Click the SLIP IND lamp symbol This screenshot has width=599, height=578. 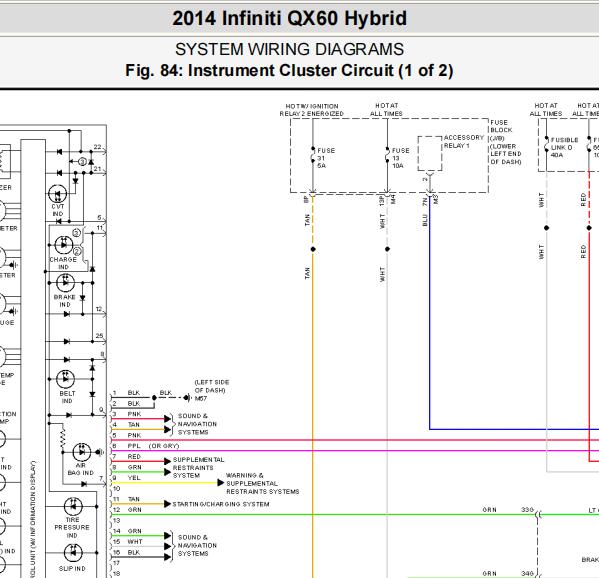[73, 552]
